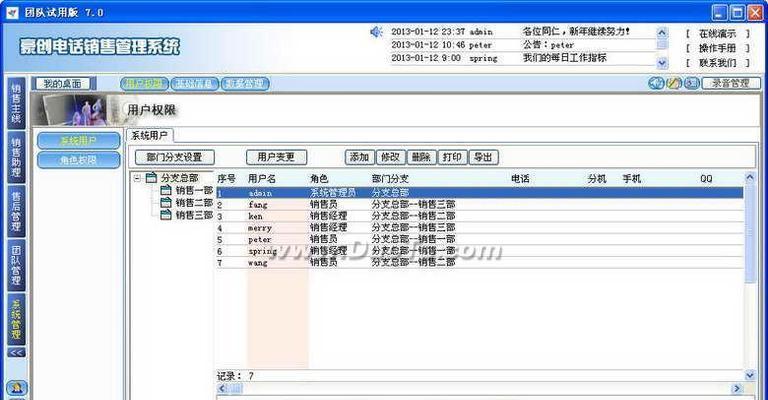Click the 导出 button
Image resolution: width=768 pixels, height=400 pixels.
point(483,157)
